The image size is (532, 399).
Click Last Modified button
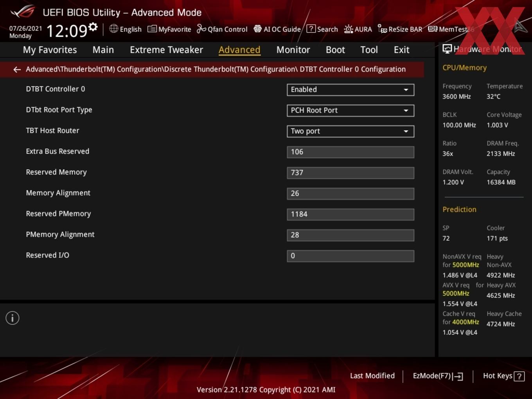tap(372, 376)
